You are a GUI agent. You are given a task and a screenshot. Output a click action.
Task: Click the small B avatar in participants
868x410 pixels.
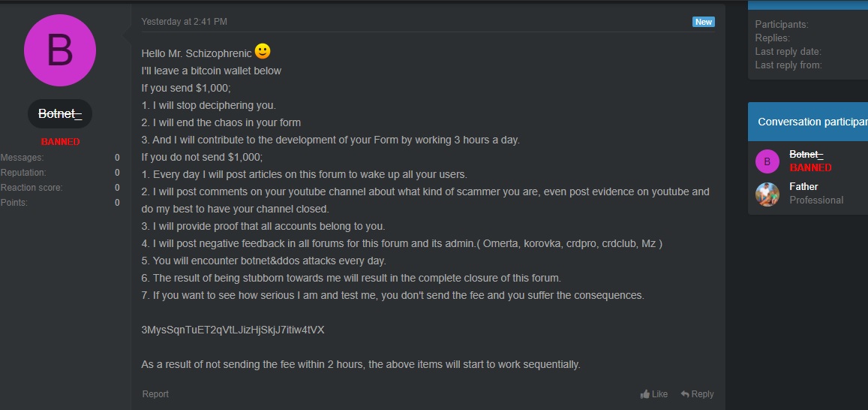pyautogui.click(x=767, y=161)
